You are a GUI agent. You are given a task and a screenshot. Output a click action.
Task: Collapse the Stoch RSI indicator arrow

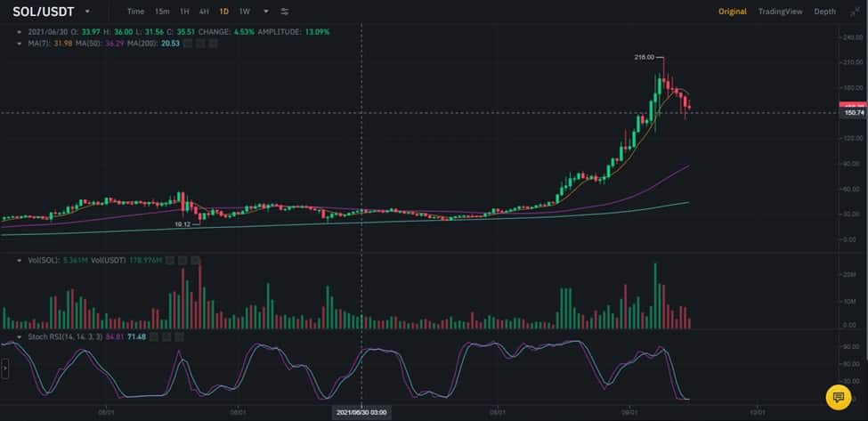[20, 336]
